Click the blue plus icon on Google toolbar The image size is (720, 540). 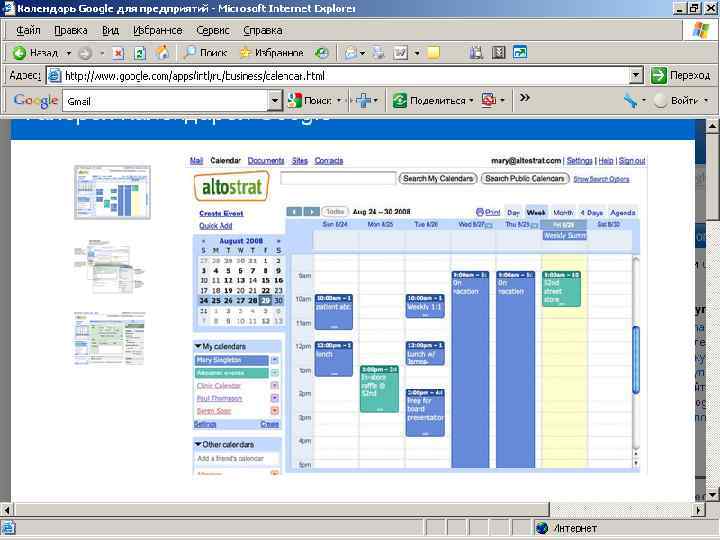coord(363,100)
